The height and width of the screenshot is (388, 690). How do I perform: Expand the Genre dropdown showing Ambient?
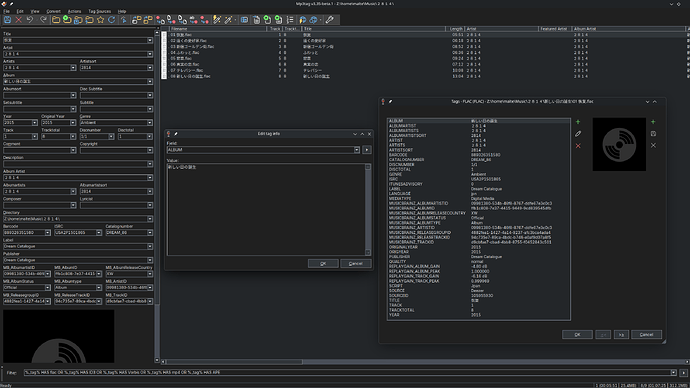tap(150, 123)
